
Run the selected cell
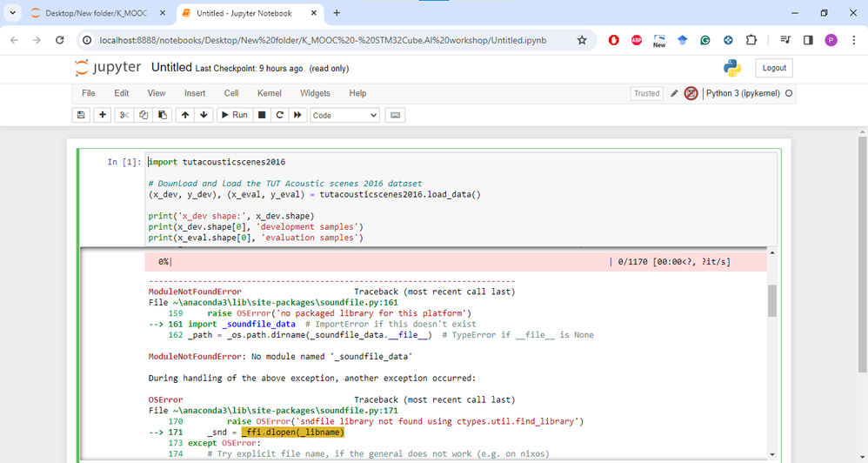click(x=235, y=115)
